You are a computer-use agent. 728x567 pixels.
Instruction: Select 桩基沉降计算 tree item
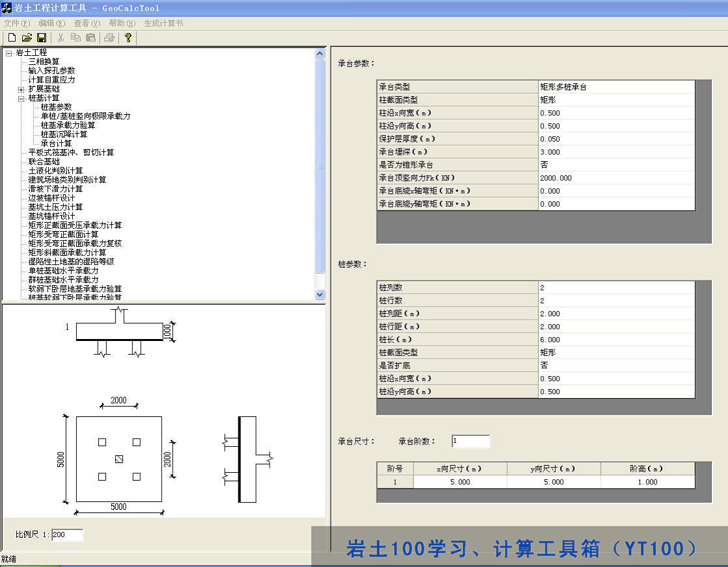click(64, 134)
